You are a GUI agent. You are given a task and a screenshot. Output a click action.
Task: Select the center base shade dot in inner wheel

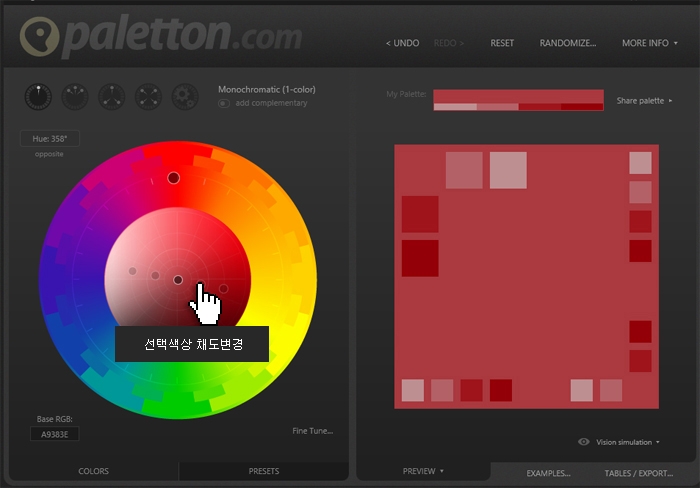pyautogui.click(x=178, y=280)
